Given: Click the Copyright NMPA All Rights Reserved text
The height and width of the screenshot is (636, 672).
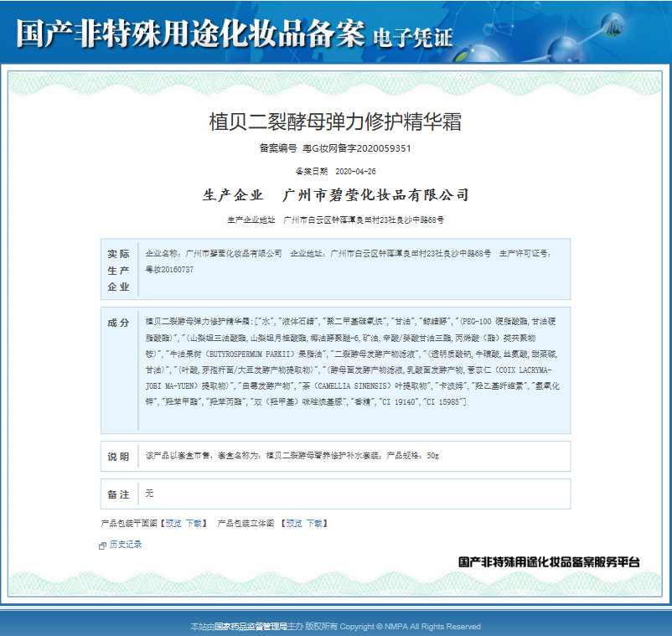Looking at the screenshot, I should click(410, 627).
